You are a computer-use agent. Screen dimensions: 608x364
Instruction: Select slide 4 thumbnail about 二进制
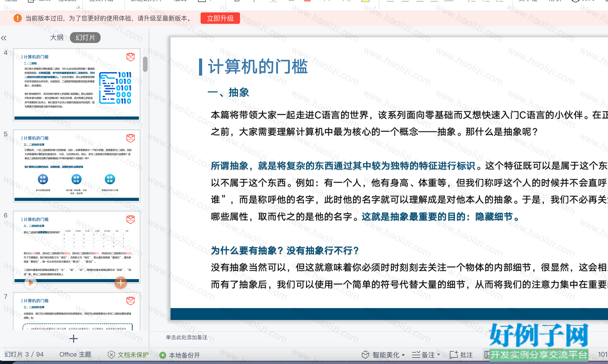(77, 84)
